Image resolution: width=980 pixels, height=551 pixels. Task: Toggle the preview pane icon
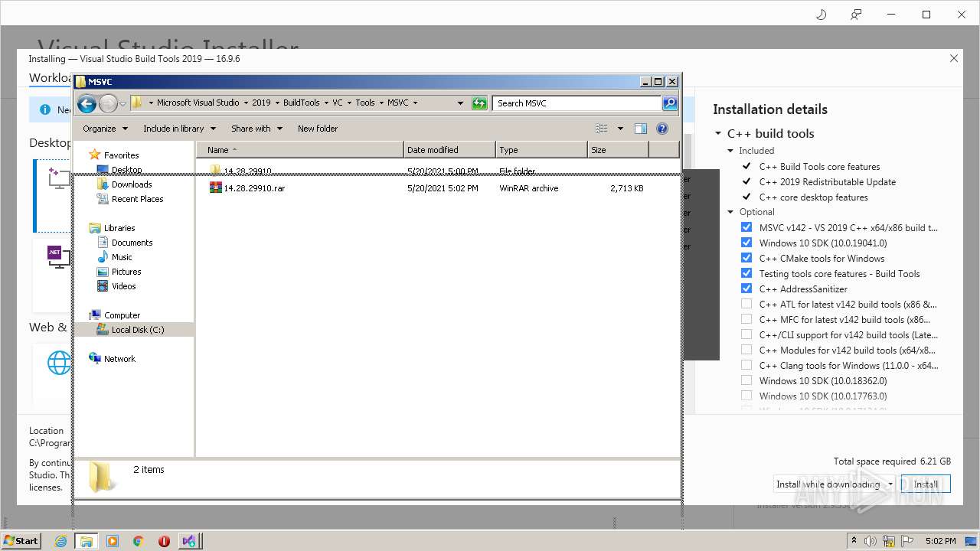point(641,129)
